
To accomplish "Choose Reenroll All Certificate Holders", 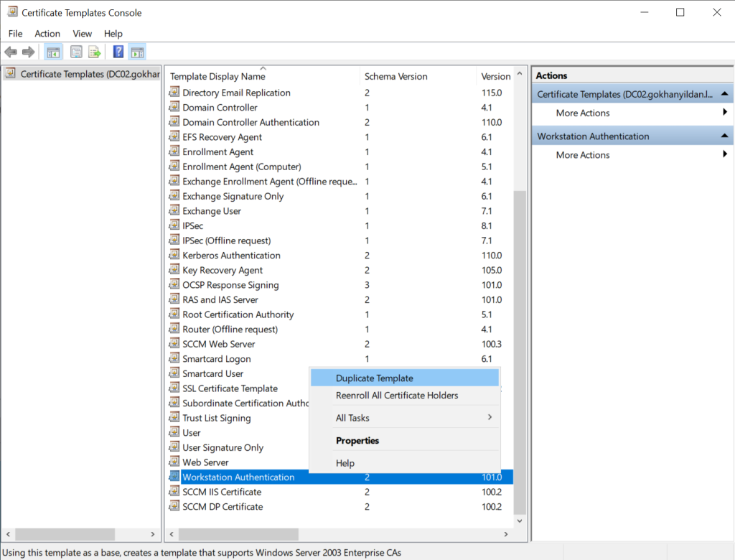I will coord(405,396).
